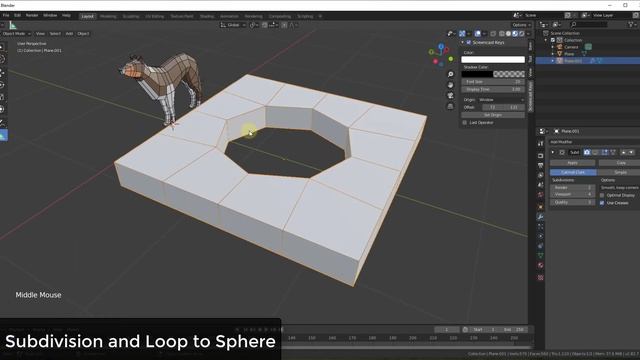This screenshot has height=360, width=640.
Task: Open the Global transform orientation dropdown
Action: click(x=233, y=25)
